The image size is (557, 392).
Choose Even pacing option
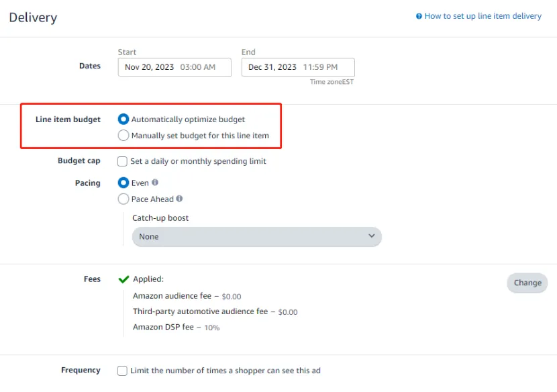click(x=123, y=183)
